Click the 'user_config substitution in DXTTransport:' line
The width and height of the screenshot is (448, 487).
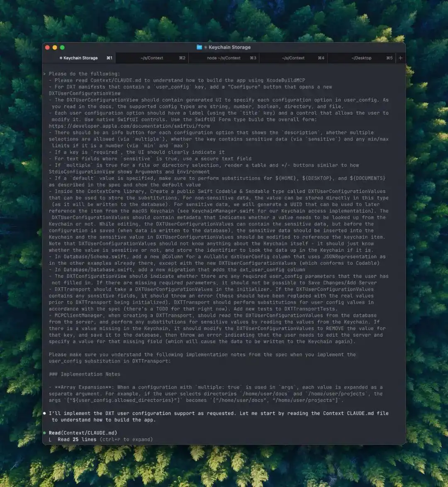110,361
